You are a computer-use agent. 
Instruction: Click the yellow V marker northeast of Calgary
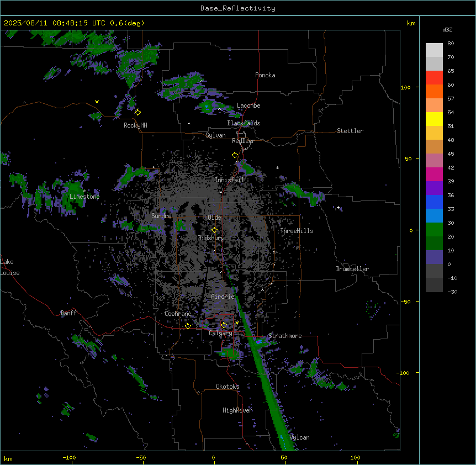pyautogui.click(x=237, y=323)
